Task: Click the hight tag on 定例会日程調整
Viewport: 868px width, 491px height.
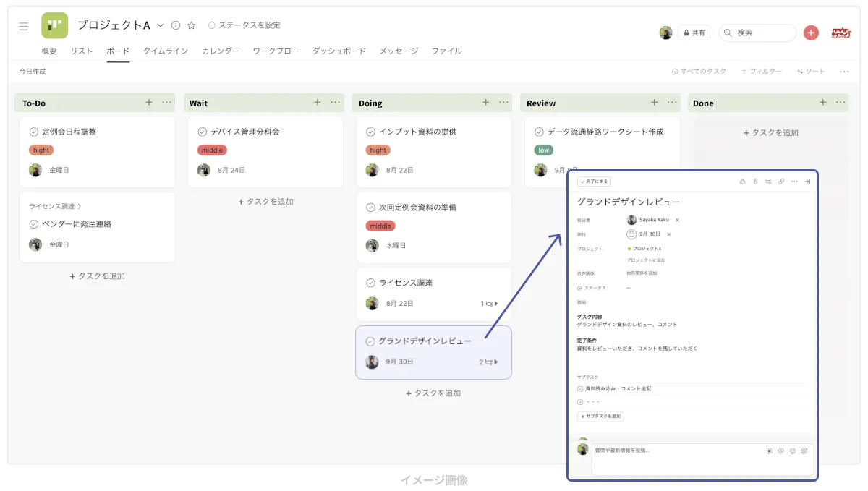Action: click(41, 150)
